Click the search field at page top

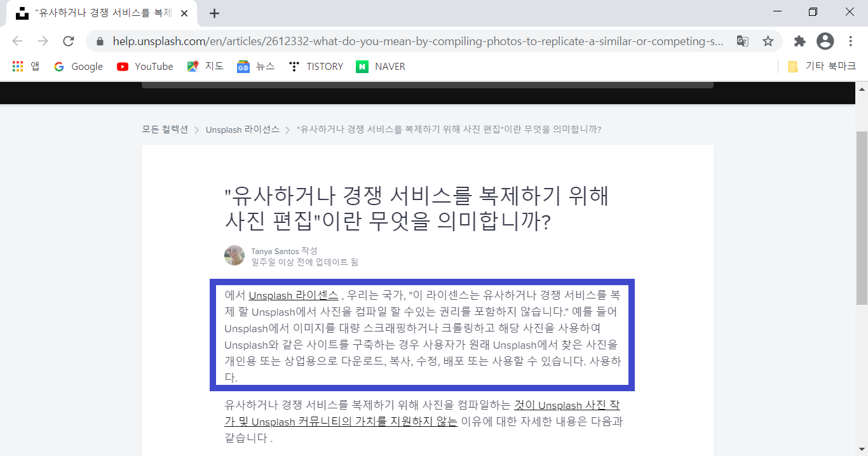[x=428, y=85]
